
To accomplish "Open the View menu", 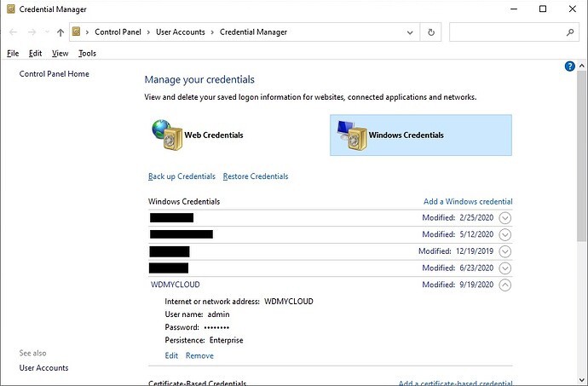I will tap(60, 54).
